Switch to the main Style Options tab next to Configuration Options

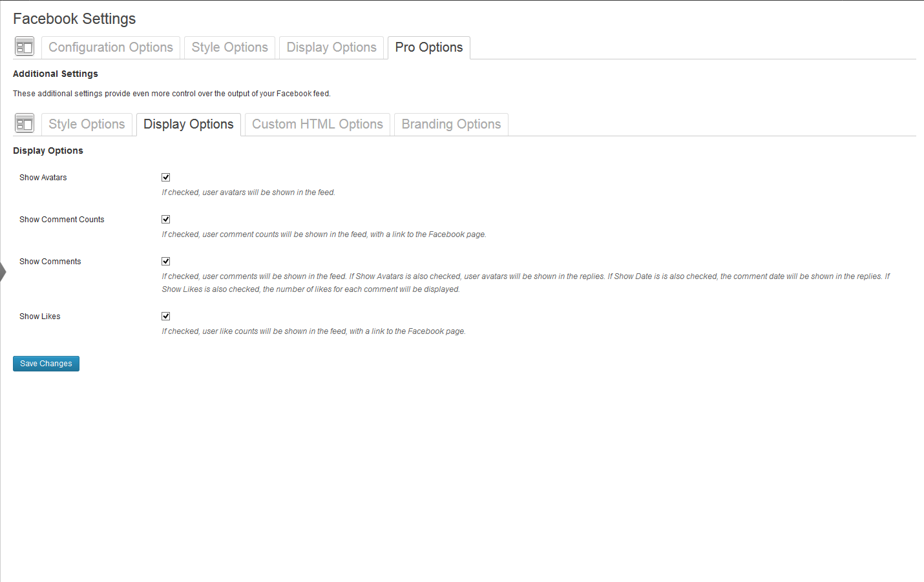[229, 47]
